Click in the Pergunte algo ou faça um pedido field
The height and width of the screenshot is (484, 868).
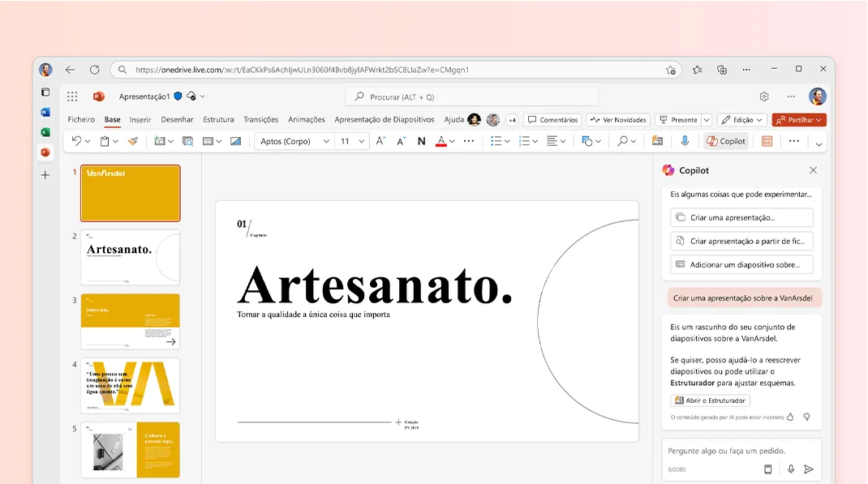tap(741, 451)
